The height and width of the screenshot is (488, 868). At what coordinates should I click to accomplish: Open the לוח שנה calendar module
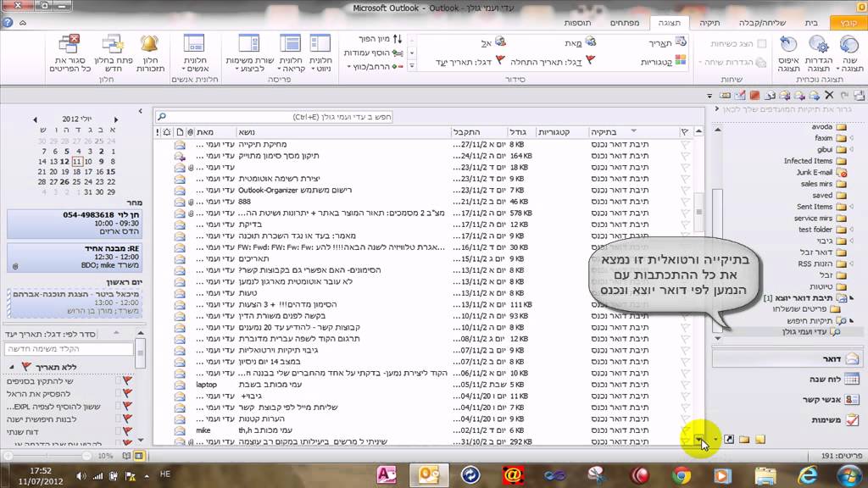click(x=787, y=379)
